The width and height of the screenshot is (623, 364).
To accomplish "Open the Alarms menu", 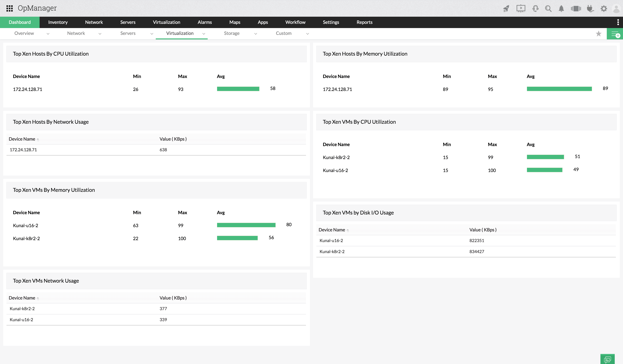I will click(204, 22).
